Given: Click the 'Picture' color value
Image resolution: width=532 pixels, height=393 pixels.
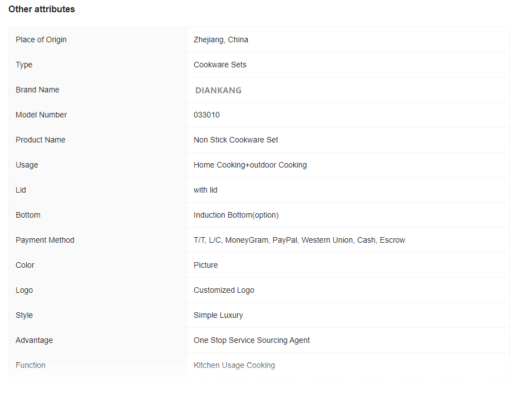Looking at the screenshot, I should pyautogui.click(x=205, y=265).
